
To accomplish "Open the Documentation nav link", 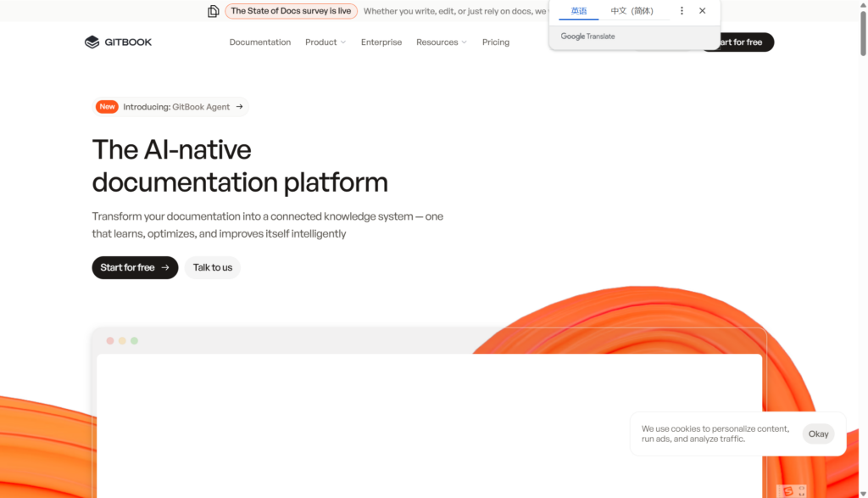I will point(259,42).
